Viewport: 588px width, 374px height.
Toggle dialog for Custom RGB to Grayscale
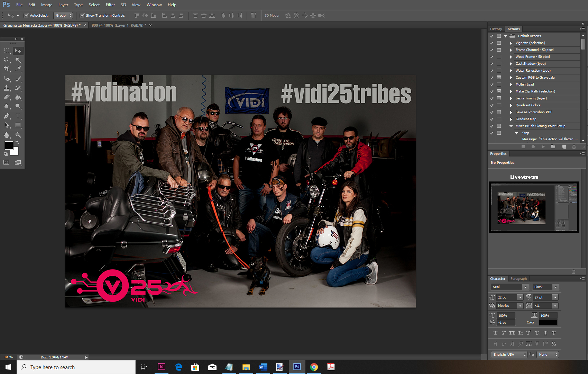coord(499,78)
